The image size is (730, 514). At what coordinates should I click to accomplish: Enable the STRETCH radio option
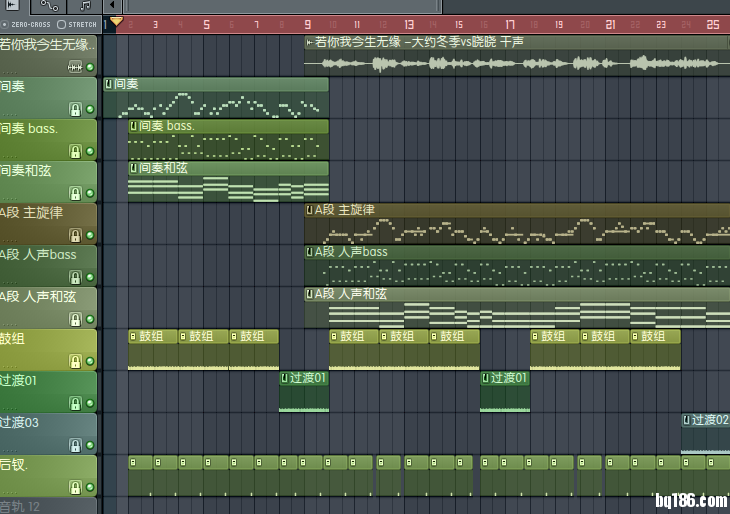point(62,24)
